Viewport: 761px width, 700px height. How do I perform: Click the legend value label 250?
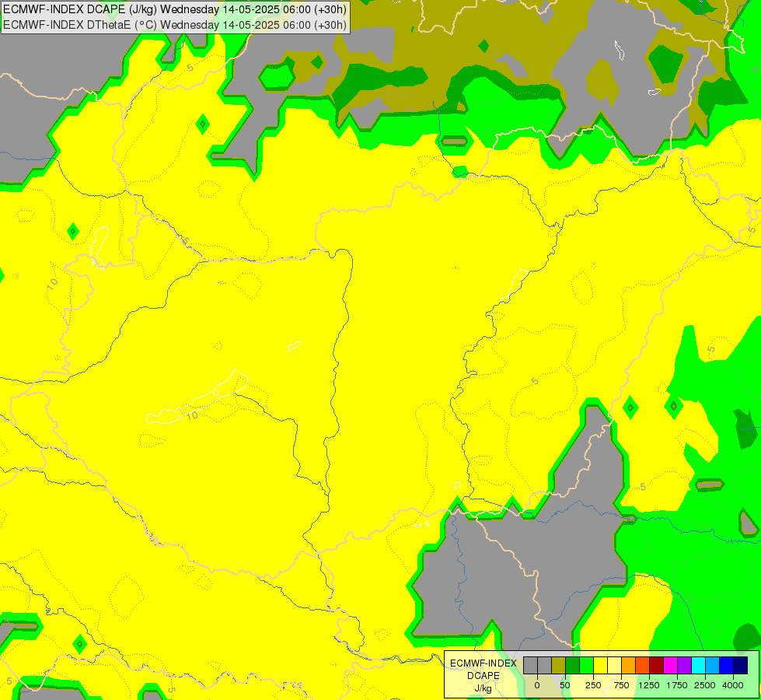(593, 685)
